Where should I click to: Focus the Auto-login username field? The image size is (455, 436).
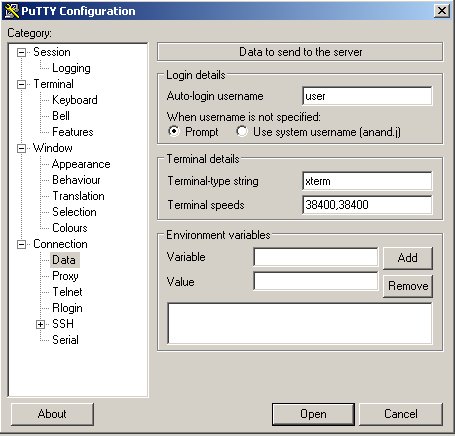click(x=367, y=96)
